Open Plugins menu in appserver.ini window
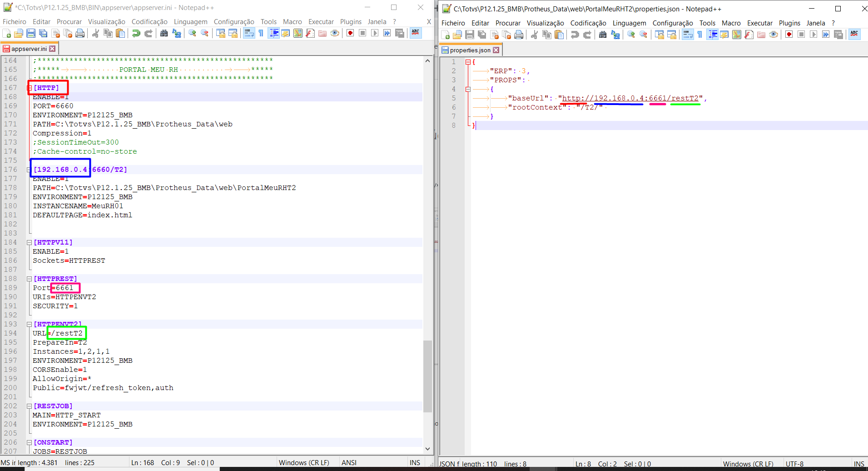Viewport: 868px width, 471px height. pos(351,22)
